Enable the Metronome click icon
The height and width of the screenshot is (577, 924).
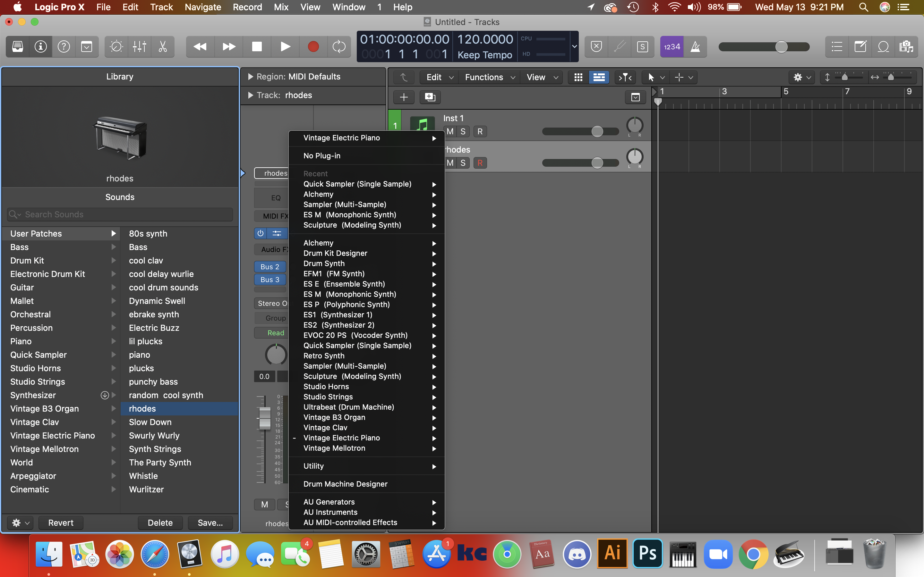[695, 46]
